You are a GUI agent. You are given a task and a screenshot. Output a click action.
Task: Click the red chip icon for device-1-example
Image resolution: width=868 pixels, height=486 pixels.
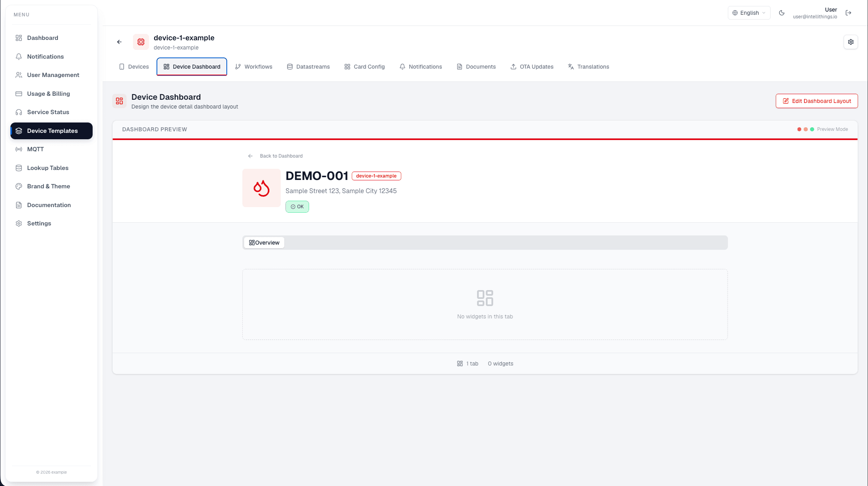pyautogui.click(x=141, y=42)
